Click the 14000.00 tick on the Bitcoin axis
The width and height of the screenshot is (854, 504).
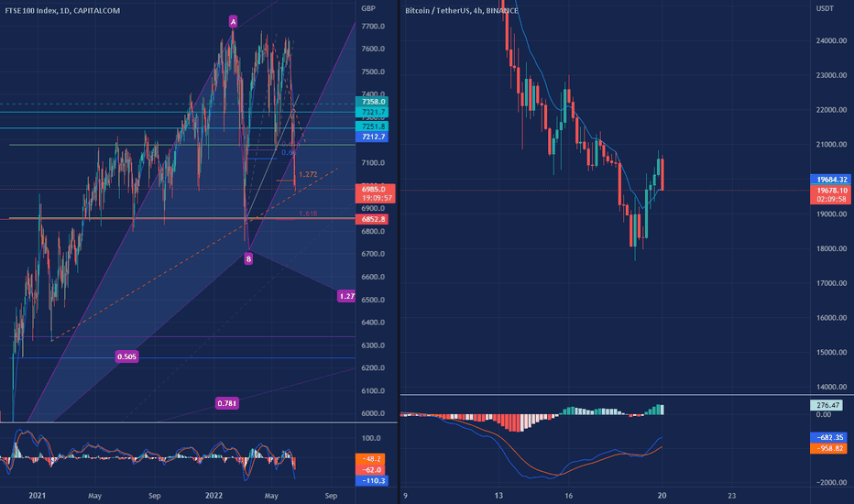point(831,387)
